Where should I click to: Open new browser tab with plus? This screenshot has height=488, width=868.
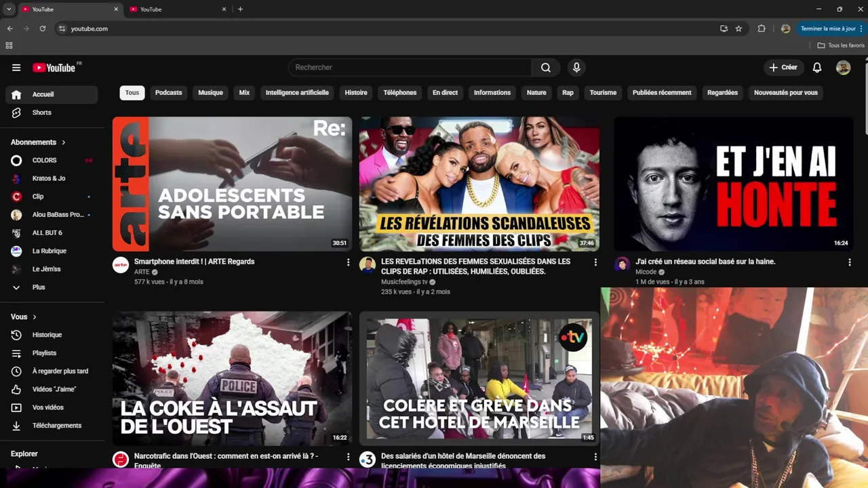240,9
